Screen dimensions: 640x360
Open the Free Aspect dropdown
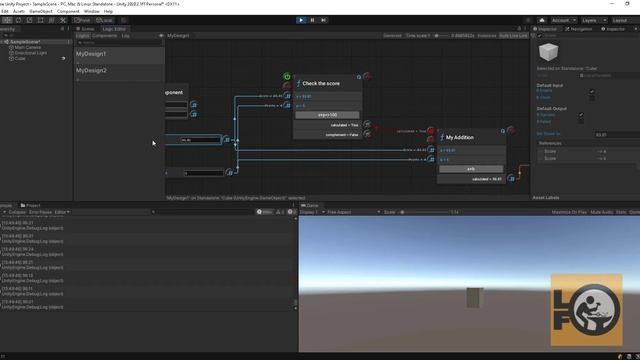pyautogui.click(x=354, y=212)
